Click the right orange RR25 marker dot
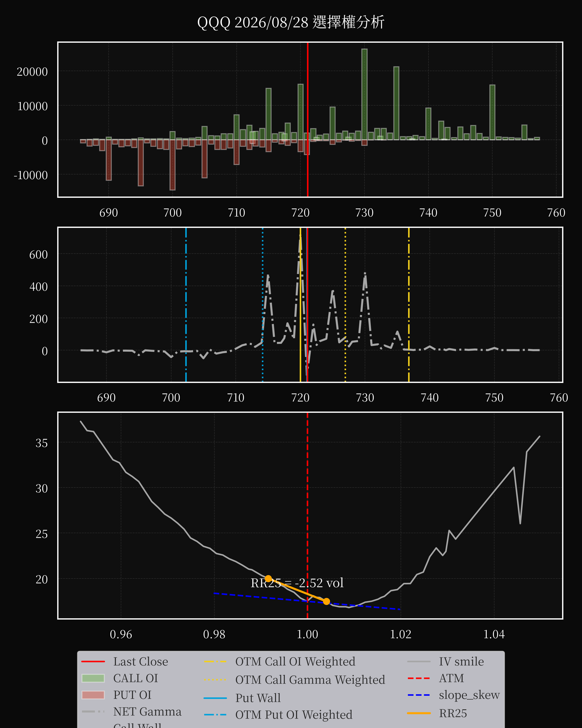582x728 pixels. [x=326, y=601]
